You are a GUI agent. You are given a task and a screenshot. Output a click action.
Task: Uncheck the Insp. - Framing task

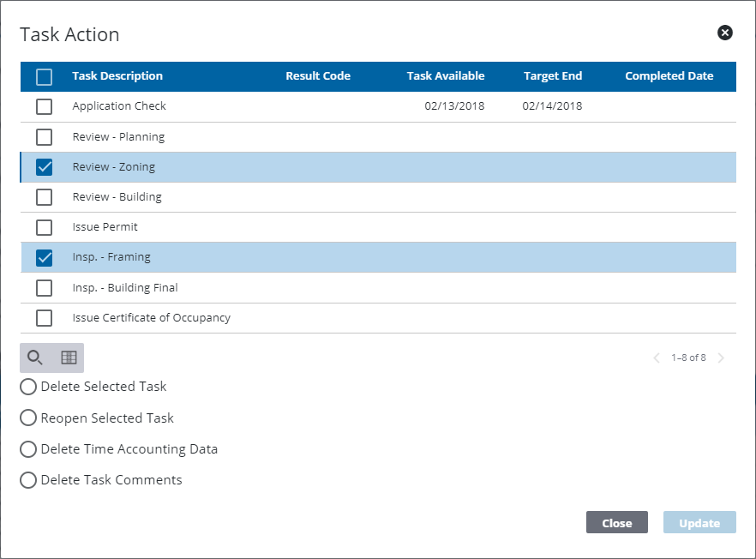click(44, 257)
